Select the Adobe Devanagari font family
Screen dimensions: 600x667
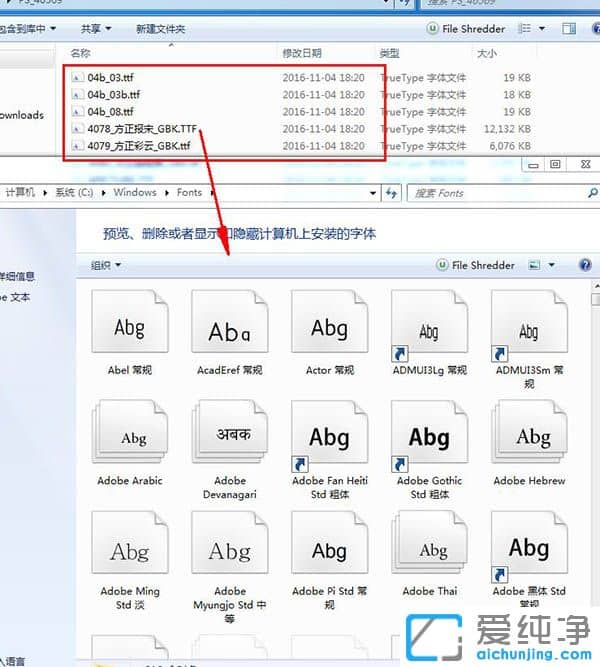coord(230,432)
